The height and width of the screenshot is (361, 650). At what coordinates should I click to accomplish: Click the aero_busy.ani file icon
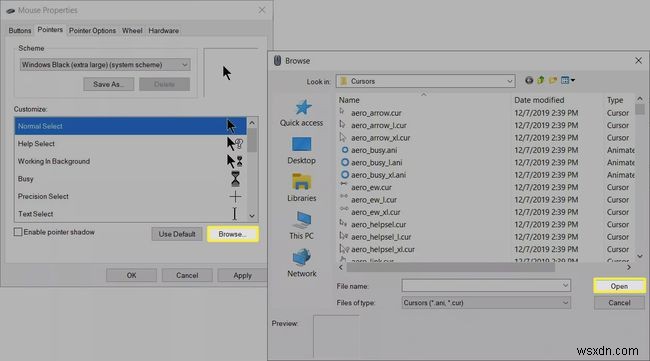pyautogui.click(x=344, y=150)
